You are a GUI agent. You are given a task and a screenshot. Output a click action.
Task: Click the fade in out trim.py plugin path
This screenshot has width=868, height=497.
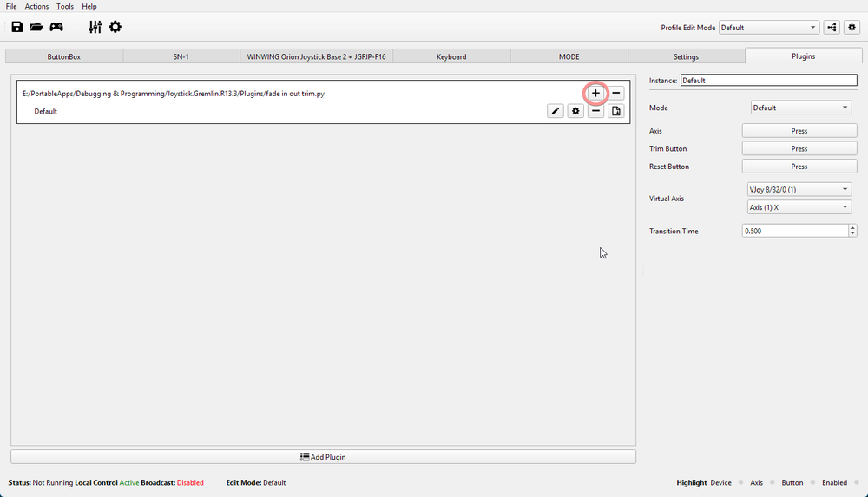point(174,94)
